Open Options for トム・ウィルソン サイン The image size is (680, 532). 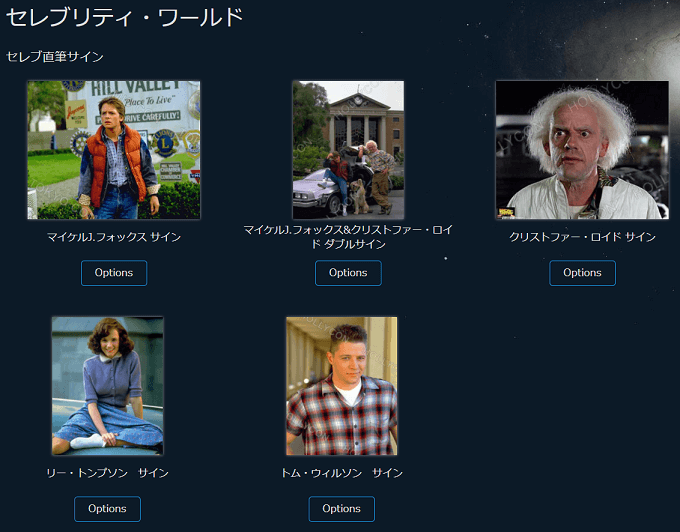[342, 509]
